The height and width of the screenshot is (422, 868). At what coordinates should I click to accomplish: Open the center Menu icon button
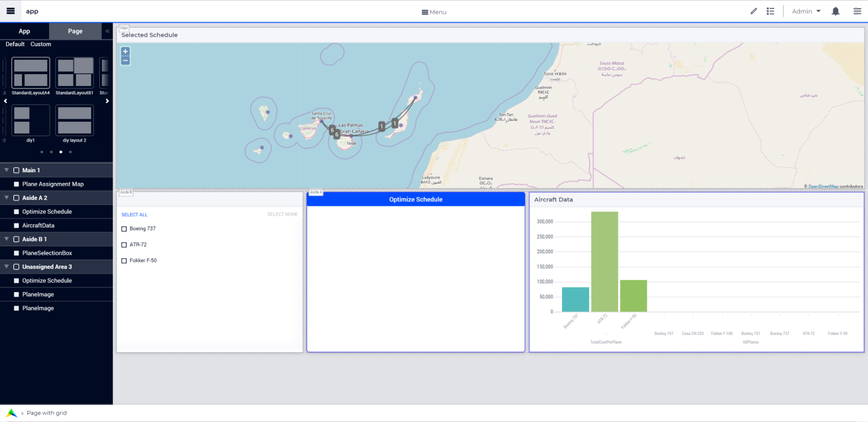click(x=434, y=12)
